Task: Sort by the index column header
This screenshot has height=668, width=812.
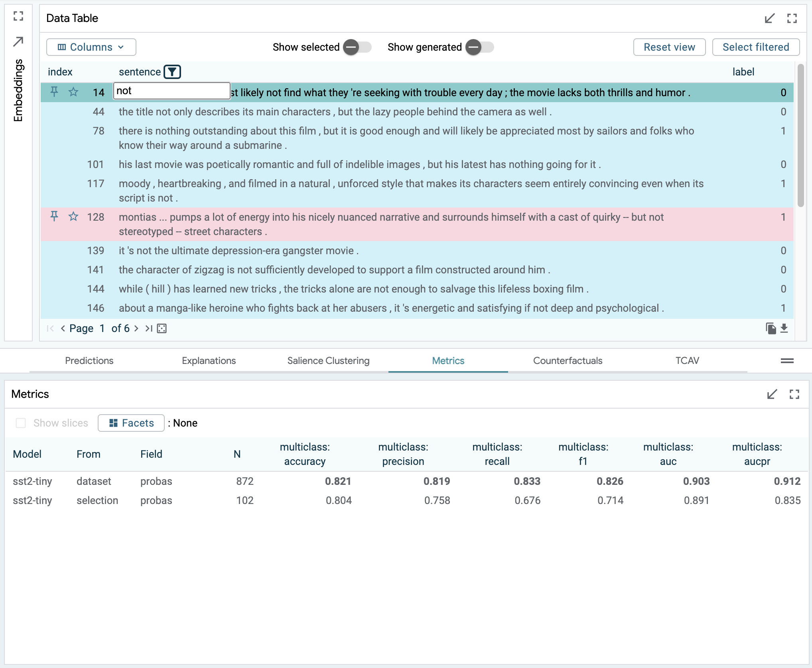Action: 60,72
